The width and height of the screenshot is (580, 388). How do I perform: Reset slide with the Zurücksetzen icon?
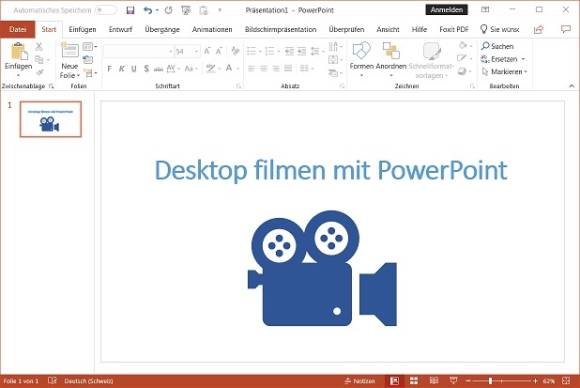pos(88,60)
